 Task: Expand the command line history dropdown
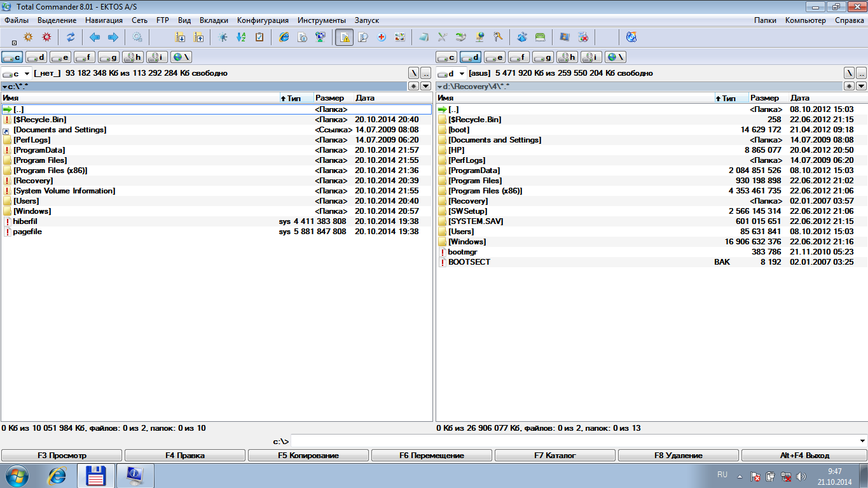[x=862, y=441]
